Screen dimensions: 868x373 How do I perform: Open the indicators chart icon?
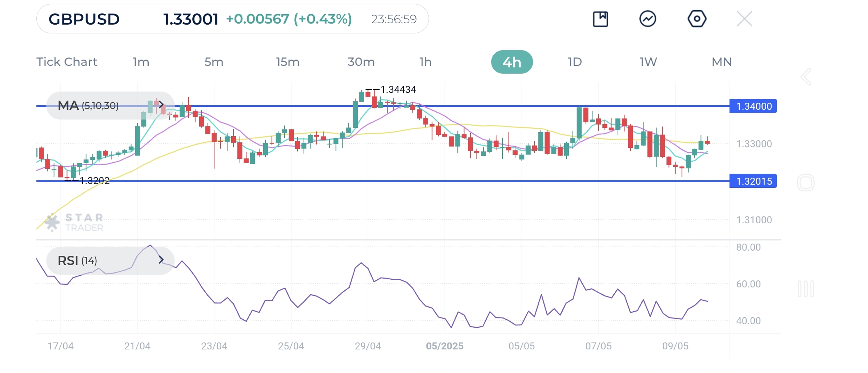click(x=648, y=19)
